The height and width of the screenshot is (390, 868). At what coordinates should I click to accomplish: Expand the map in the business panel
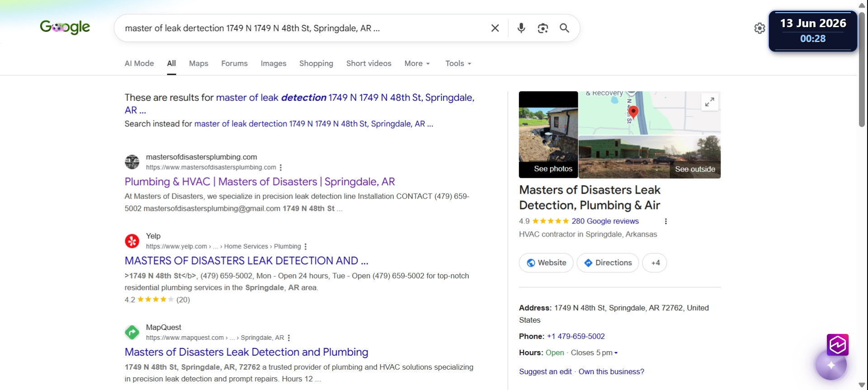[710, 102]
